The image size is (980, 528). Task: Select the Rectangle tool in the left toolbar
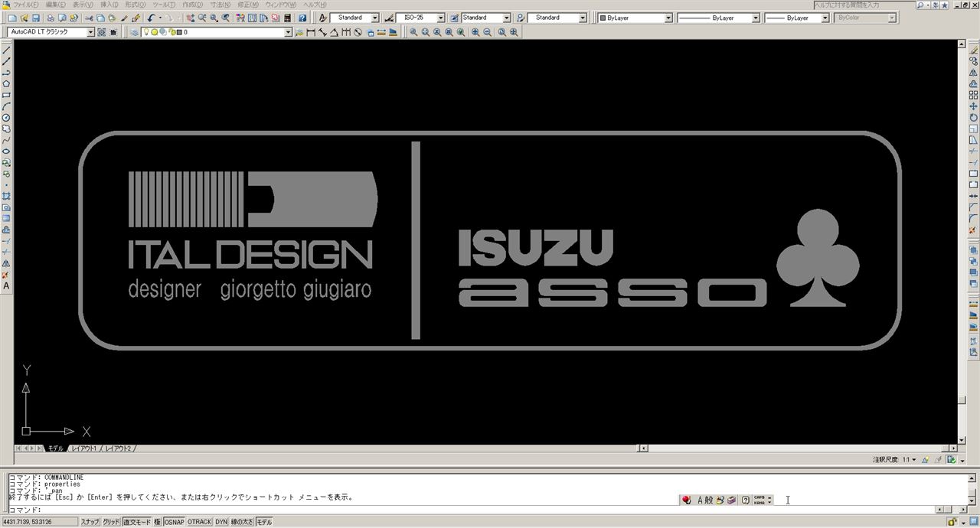[6, 95]
